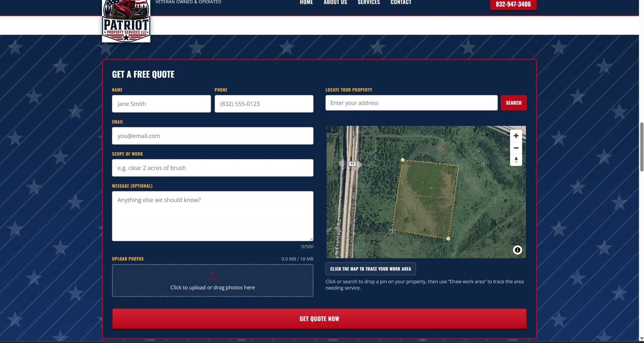Open the About Us menu item
Image resolution: width=644 pixels, height=343 pixels.
point(335,2)
